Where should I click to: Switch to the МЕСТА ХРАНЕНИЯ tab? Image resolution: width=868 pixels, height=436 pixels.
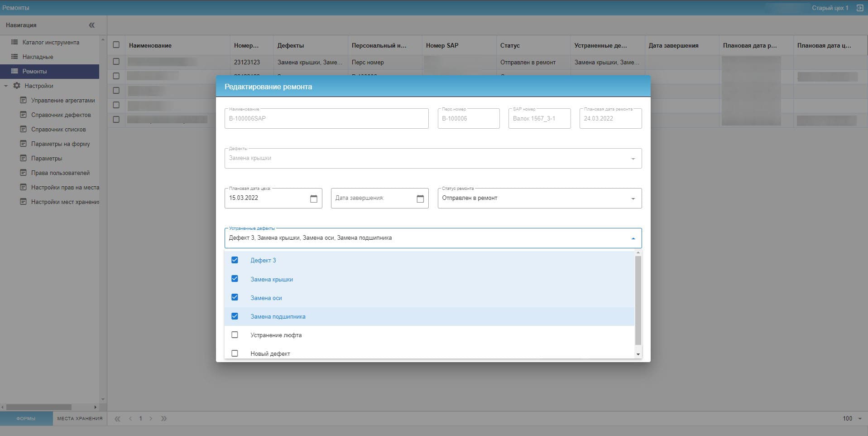tap(80, 418)
